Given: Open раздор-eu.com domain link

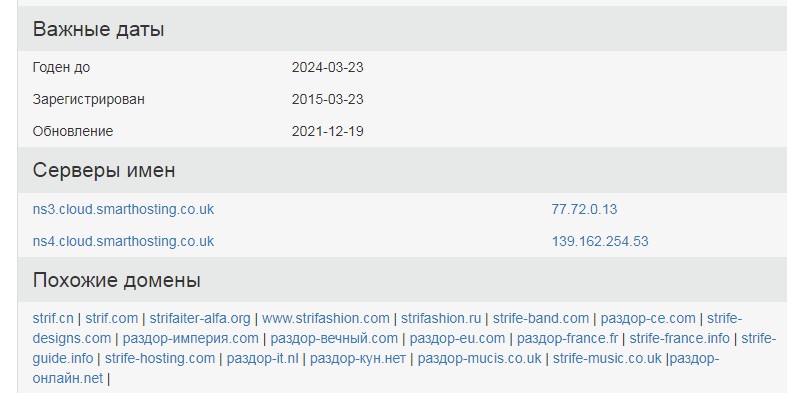Looking at the screenshot, I should coord(457,339).
